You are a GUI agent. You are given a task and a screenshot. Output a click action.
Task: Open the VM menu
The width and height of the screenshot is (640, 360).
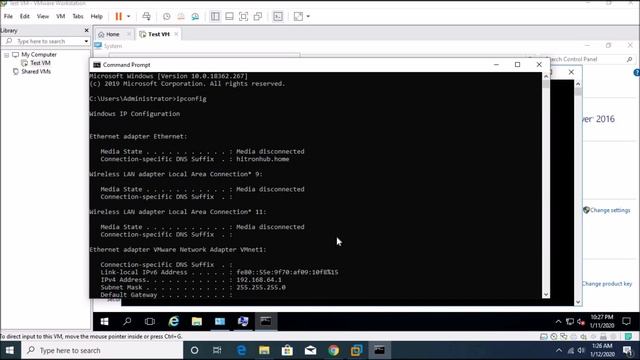click(x=60, y=16)
